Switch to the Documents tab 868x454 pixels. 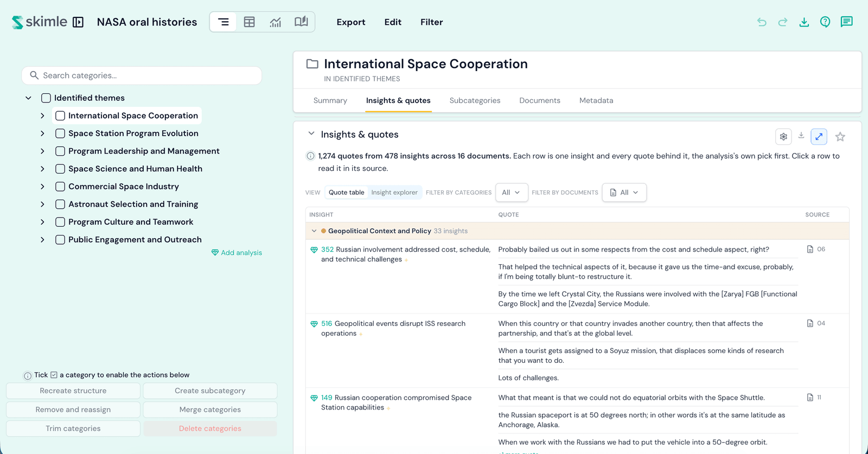point(540,100)
